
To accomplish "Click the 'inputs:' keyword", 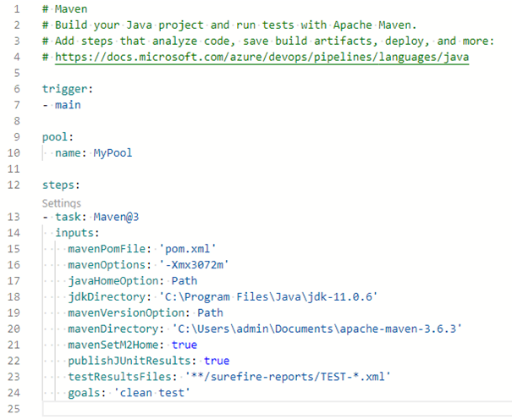I will click(77, 233).
